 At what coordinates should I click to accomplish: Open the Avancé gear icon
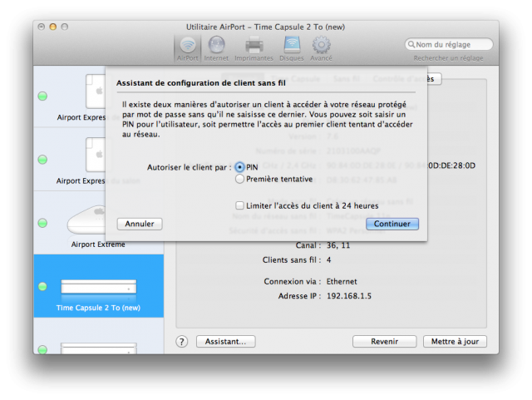tap(321, 49)
